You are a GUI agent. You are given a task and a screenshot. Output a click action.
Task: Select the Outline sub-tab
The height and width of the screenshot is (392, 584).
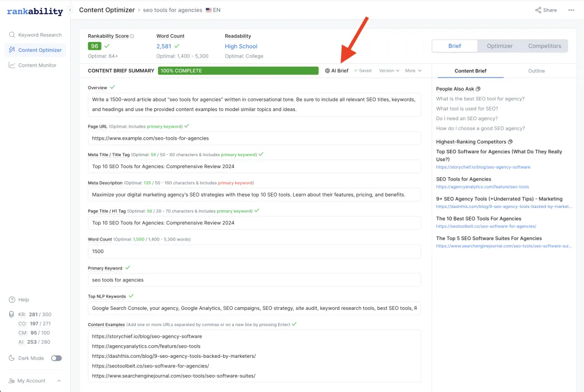coord(536,71)
